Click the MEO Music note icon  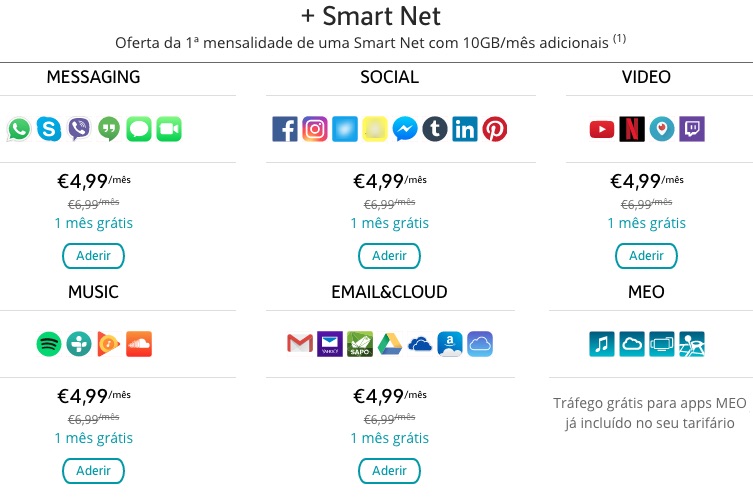[602, 344]
